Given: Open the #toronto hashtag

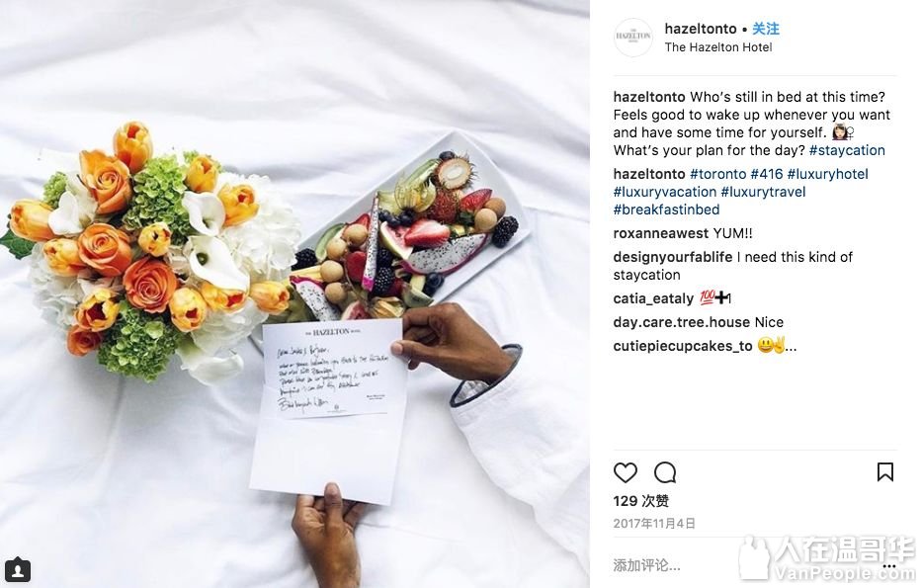Looking at the screenshot, I should tap(717, 174).
